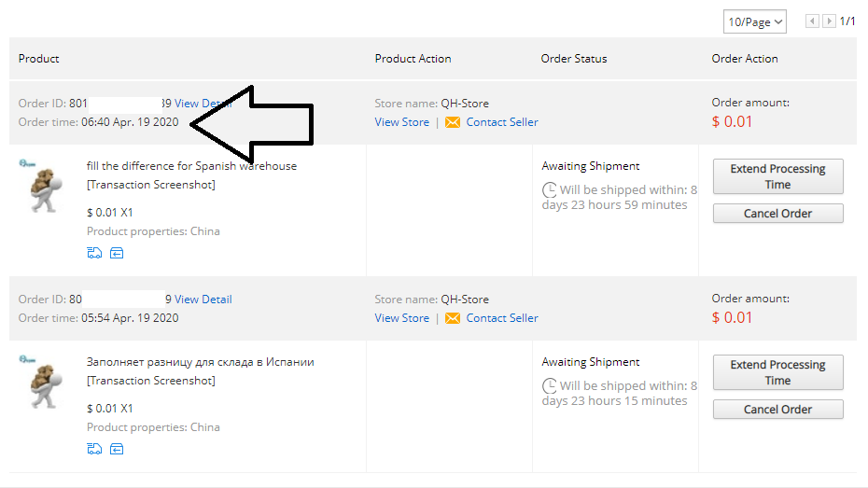Open Transaction Screenshot of Russian-titled product
868x488 pixels.
click(151, 381)
